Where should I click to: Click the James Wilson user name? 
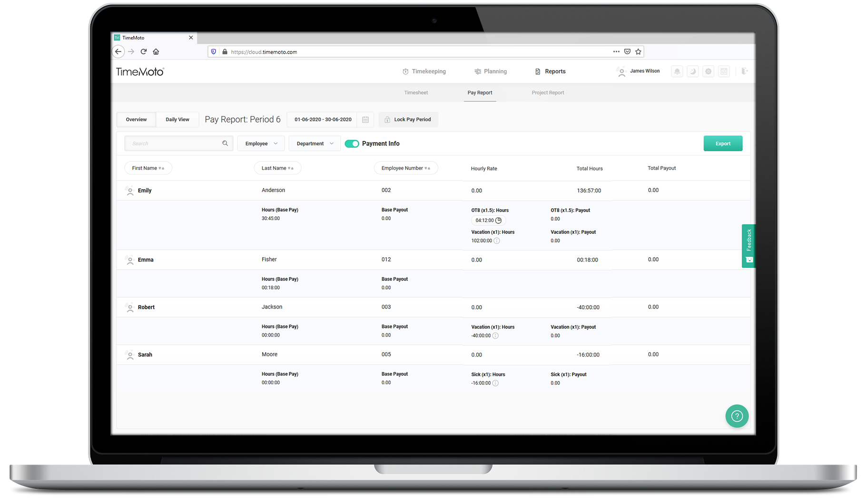click(645, 71)
